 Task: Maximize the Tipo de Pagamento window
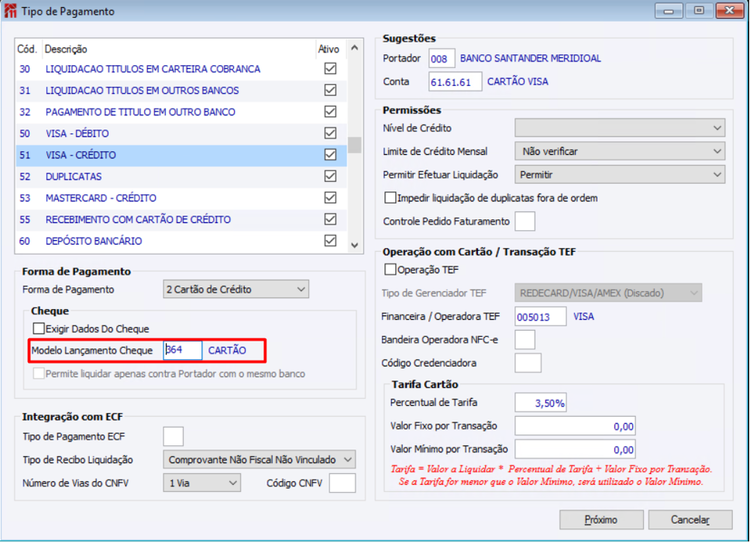coord(699,11)
